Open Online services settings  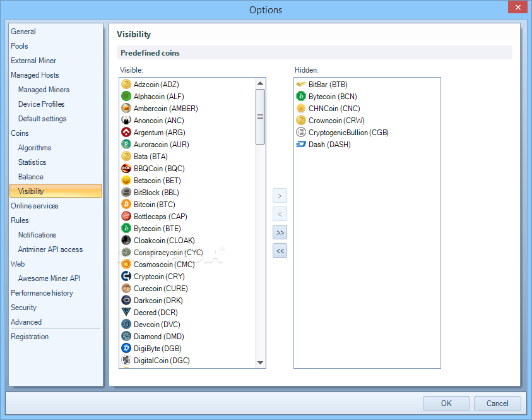34,206
